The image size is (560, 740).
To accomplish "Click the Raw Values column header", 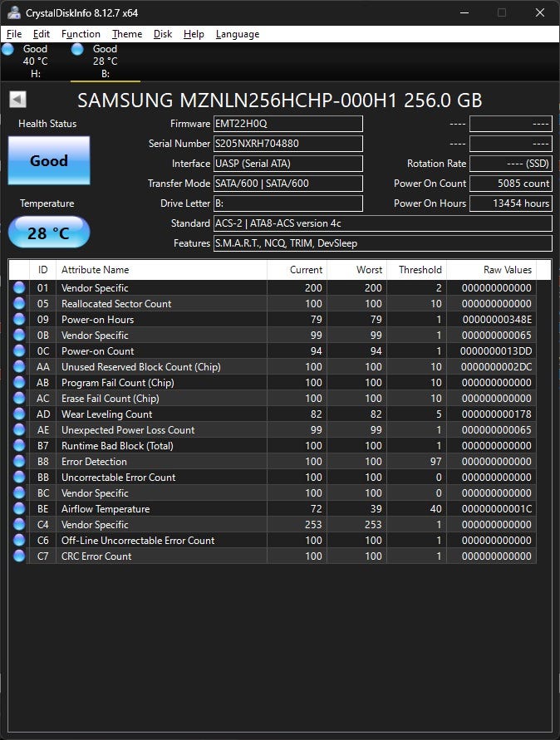I will coord(491,269).
